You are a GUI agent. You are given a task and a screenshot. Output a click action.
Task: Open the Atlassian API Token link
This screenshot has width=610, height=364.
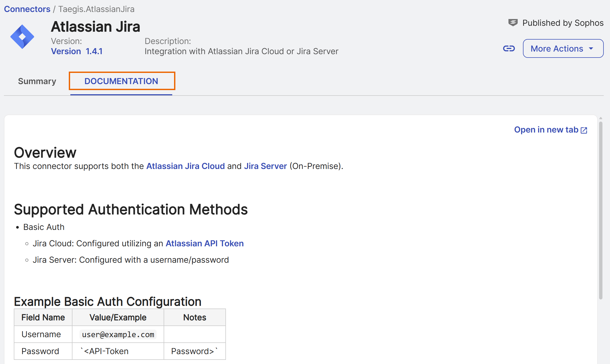click(x=205, y=243)
